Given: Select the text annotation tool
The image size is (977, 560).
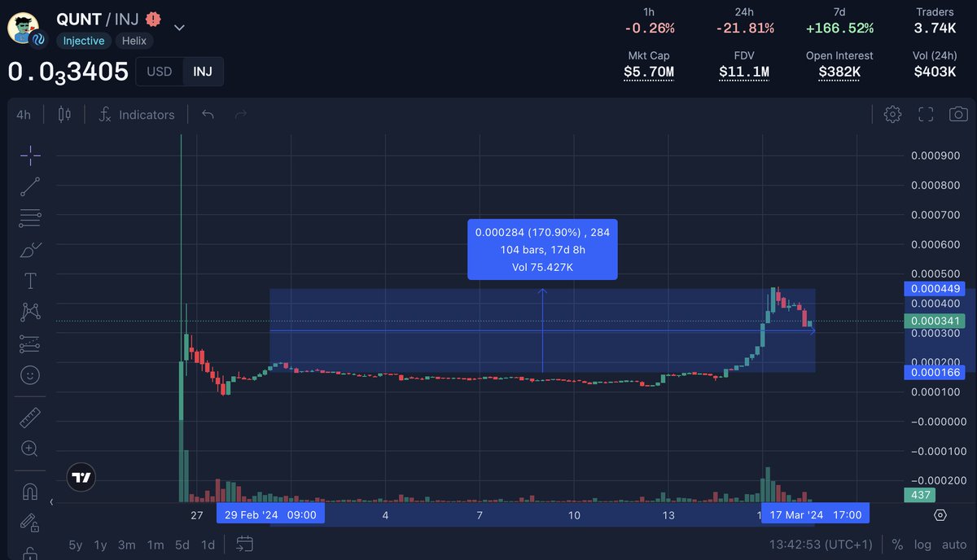Looking at the screenshot, I should (x=29, y=281).
